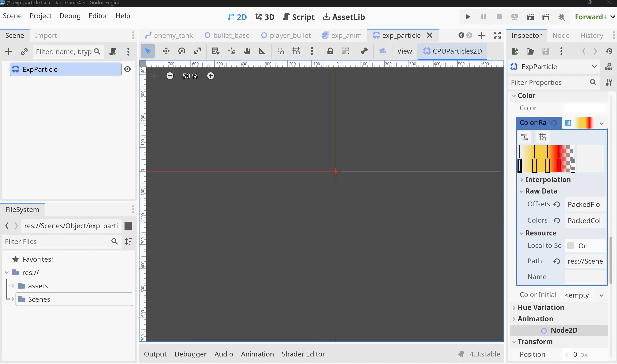Open the Forward+ renderer dropdown
617x364 pixels.
(x=595, y=17)
